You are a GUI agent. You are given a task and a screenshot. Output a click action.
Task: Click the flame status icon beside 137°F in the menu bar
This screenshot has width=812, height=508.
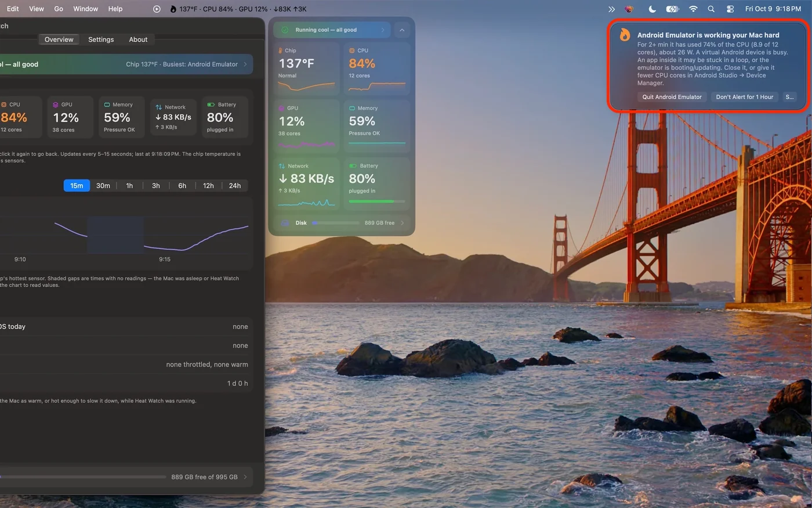point(173,9)
